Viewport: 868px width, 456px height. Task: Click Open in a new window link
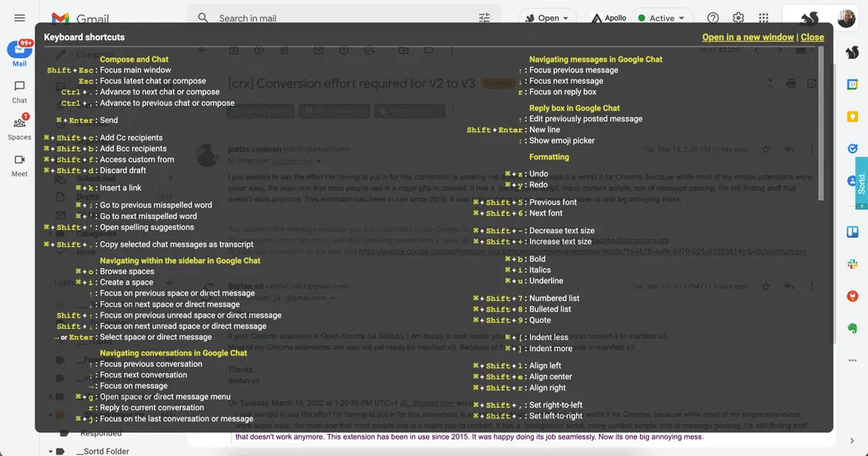[748, 37]
